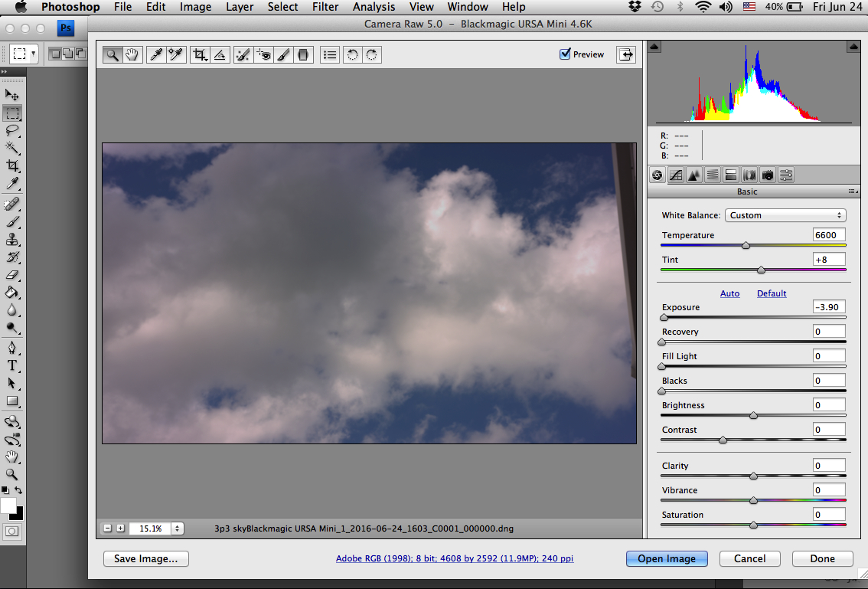Open the HSL / Grayscale panel tab
868x589 pixels.
(x=713, y=175)
